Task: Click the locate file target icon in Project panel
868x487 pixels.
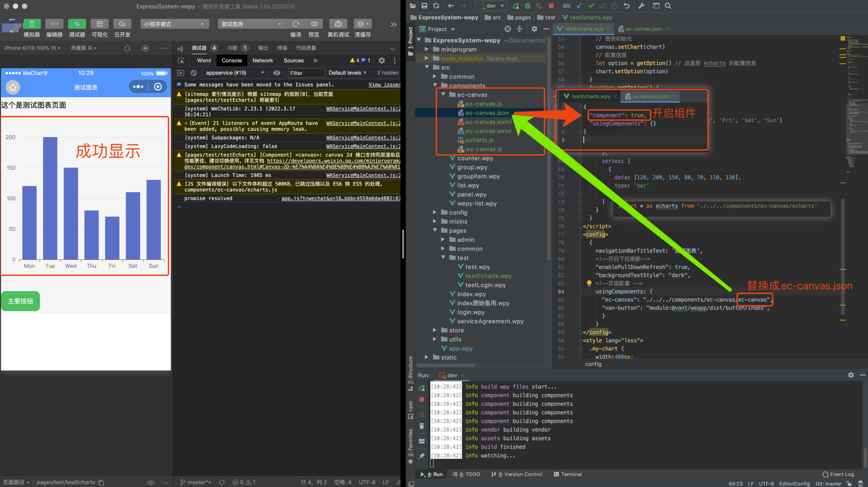Action: (507, 29)
